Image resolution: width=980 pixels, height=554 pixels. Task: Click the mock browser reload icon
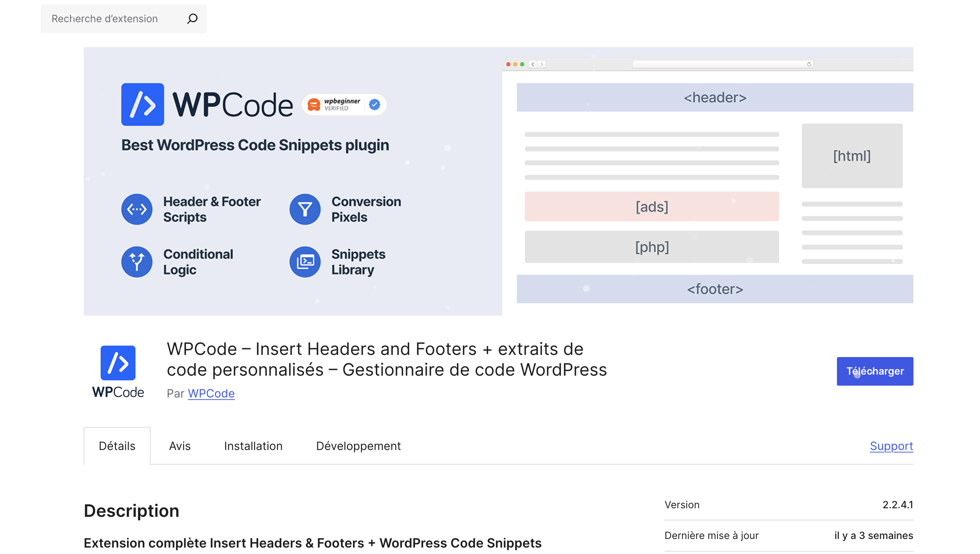809,64
